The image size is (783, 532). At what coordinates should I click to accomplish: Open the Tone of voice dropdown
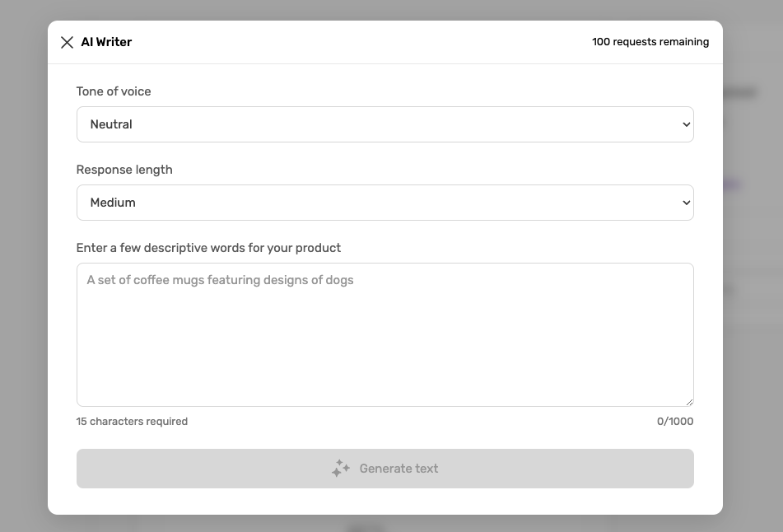[385, 124]
